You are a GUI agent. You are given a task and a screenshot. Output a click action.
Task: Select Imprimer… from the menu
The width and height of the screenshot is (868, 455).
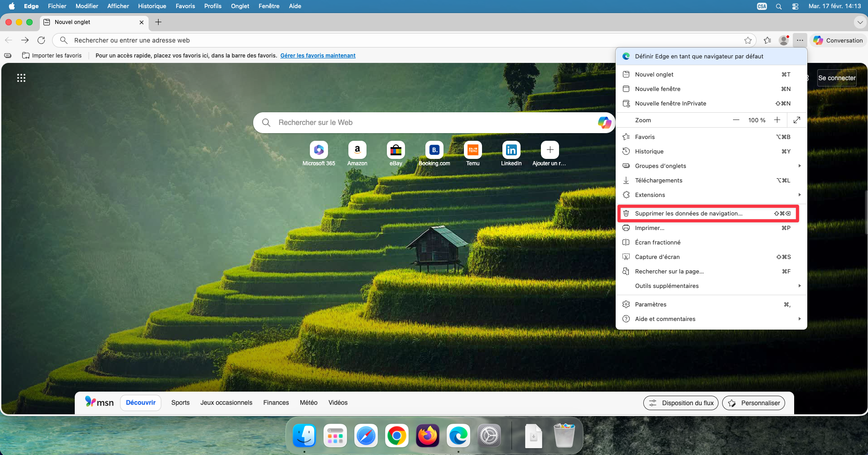click(x=712, y=228)
